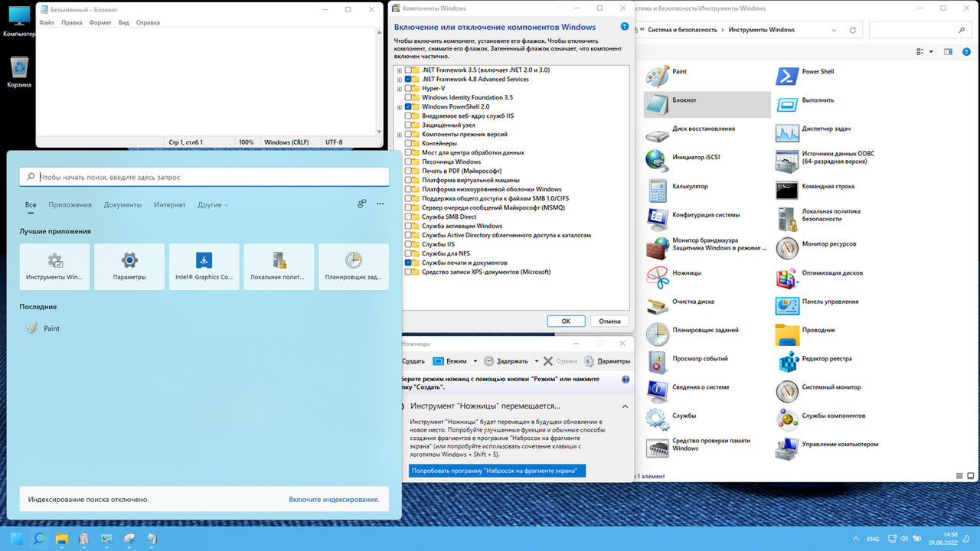Image resolution: width=980 pixels, height=551 pixels.
Task: Click the Start button on taskbar
Action: 17,538
